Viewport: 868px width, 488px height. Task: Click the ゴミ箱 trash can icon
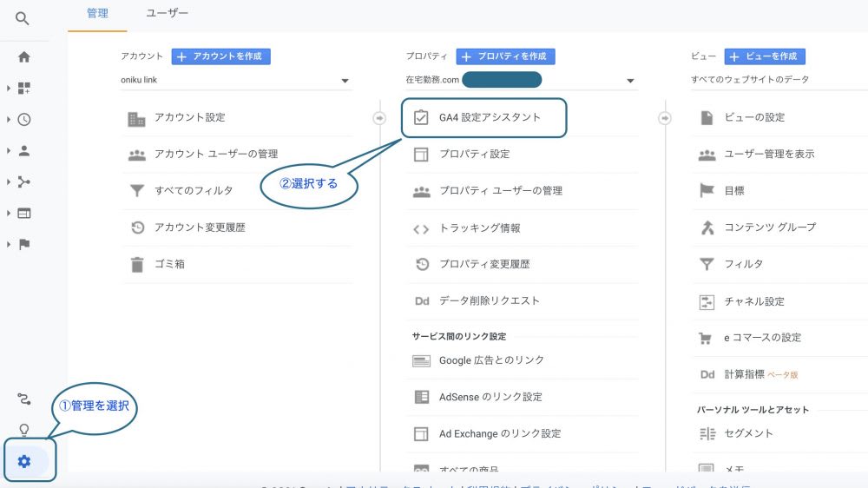coord(137,265)
